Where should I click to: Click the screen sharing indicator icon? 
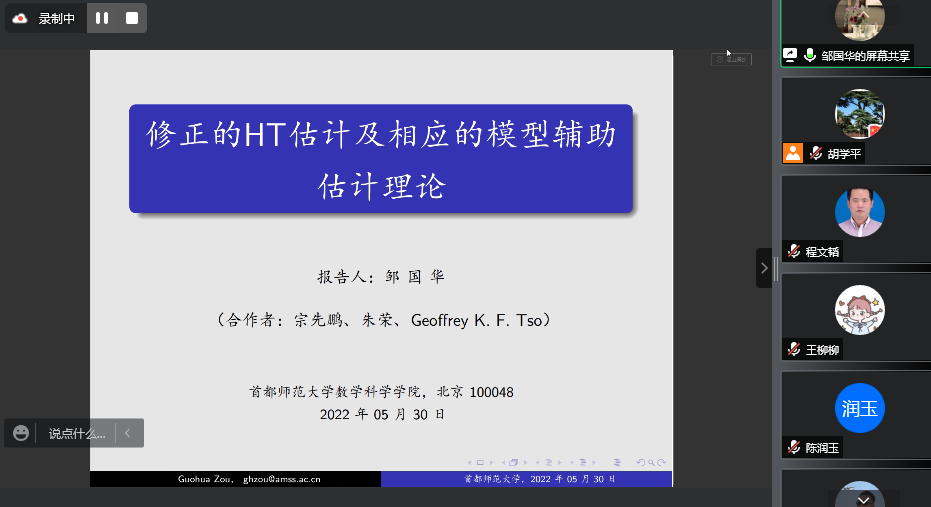pyautogui.click(x=790, y=56)
